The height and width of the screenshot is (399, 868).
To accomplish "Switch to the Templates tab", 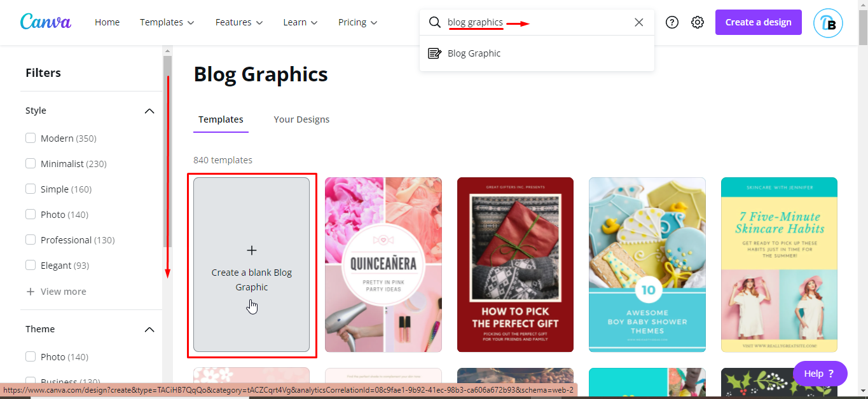I will click(x=221, y=119).
